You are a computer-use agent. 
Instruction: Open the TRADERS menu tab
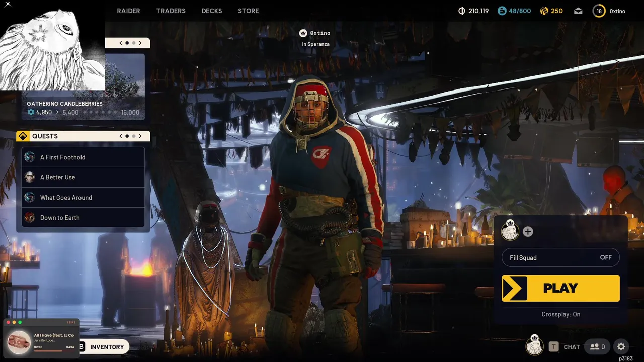coord(171,11)
